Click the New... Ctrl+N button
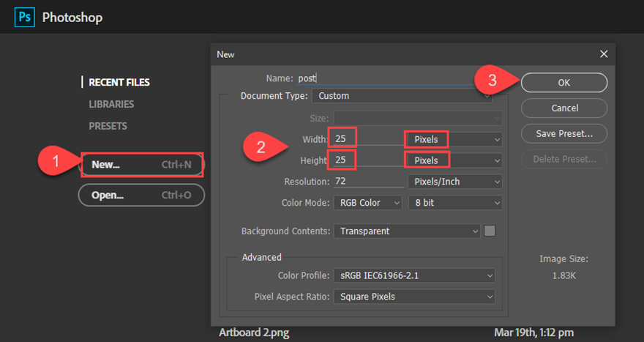Viewport: 644px width, 342px height. click(x=142, y=165)
